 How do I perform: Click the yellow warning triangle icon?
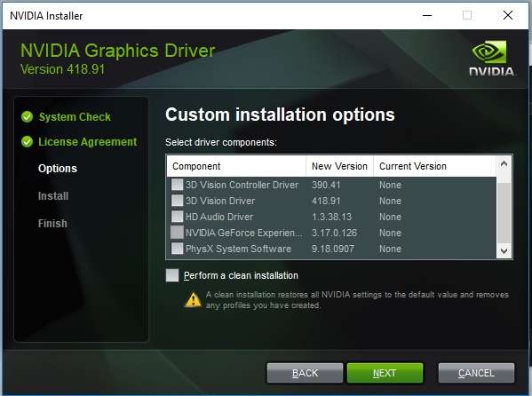pyautogui.click(x=193, y=299)
